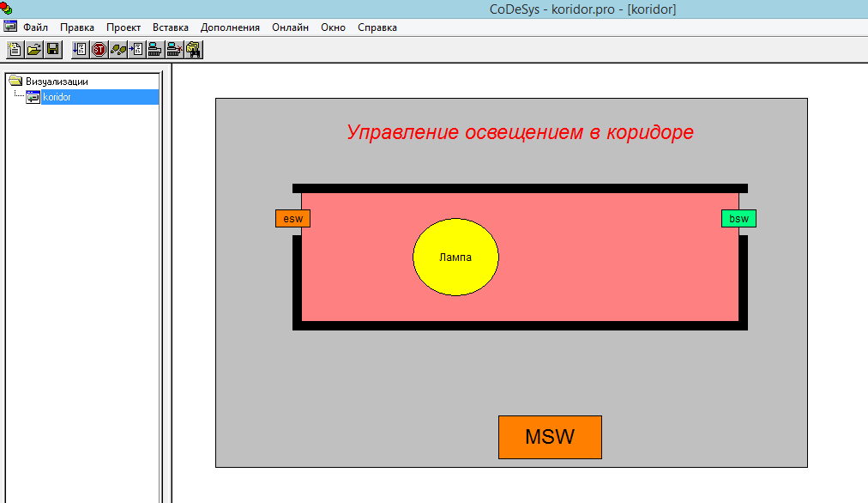Open a project with the folder icon
This screenshot has height=503, width=868.
pos(33,49)
